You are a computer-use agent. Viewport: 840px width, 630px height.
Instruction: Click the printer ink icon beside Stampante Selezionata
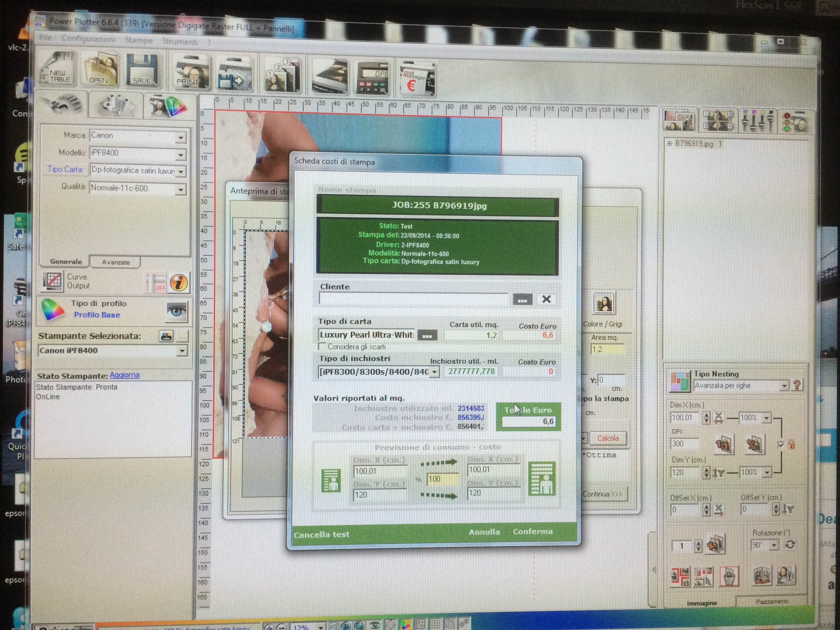[x=166, y=336]
